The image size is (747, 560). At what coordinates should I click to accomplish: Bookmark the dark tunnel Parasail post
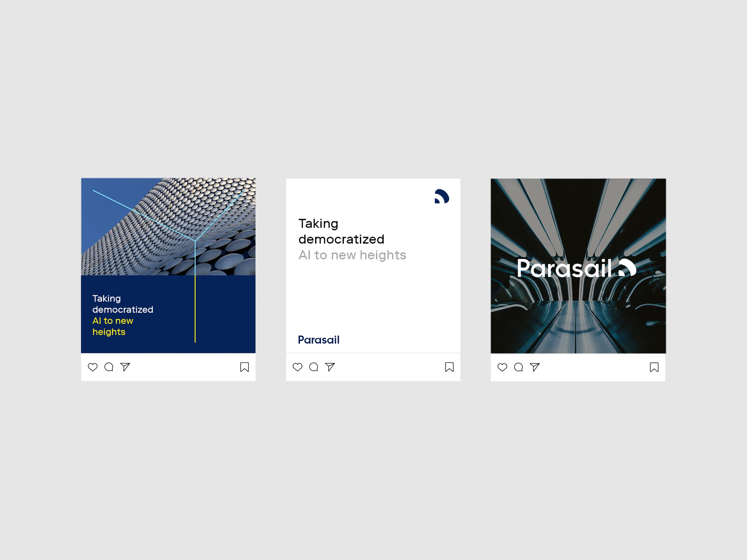pyautogui.click(x=654, y=367)
